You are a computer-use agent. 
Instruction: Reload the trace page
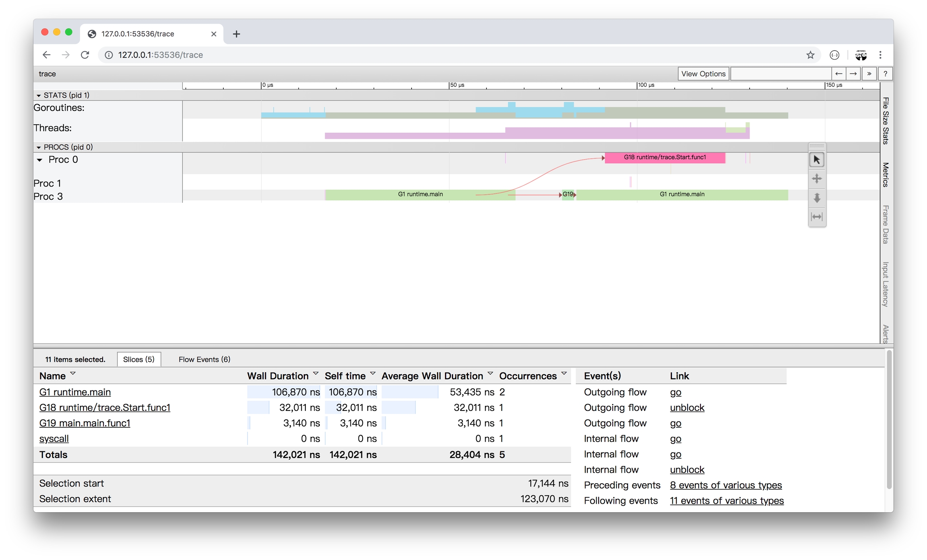coord(85,55)
